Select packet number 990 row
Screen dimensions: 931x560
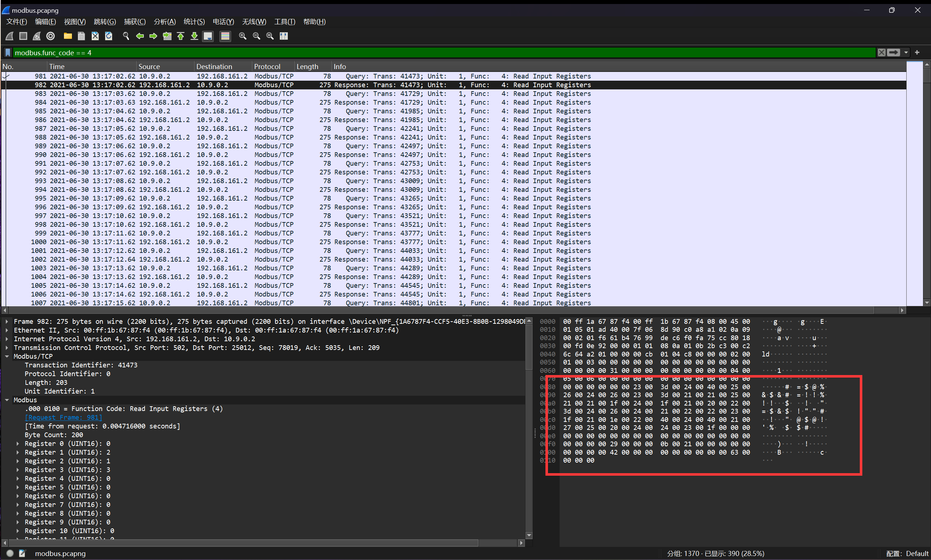[454, 155]
